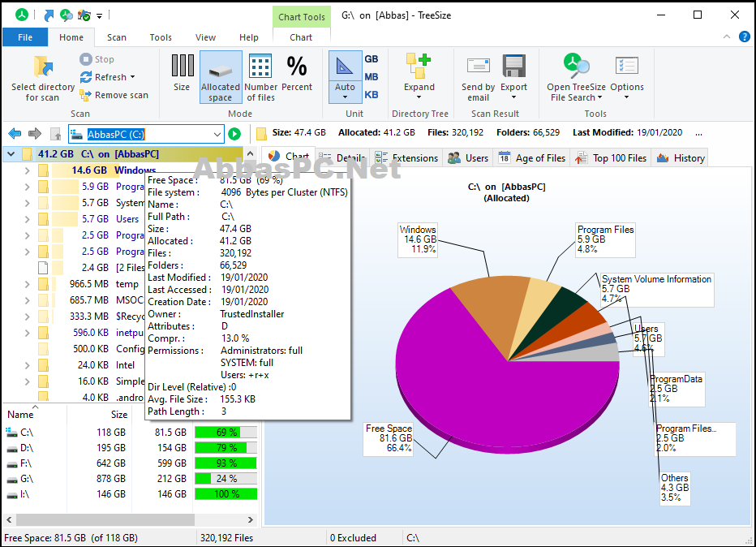Click the 0 Excluded status bar entry

point(353,538)
